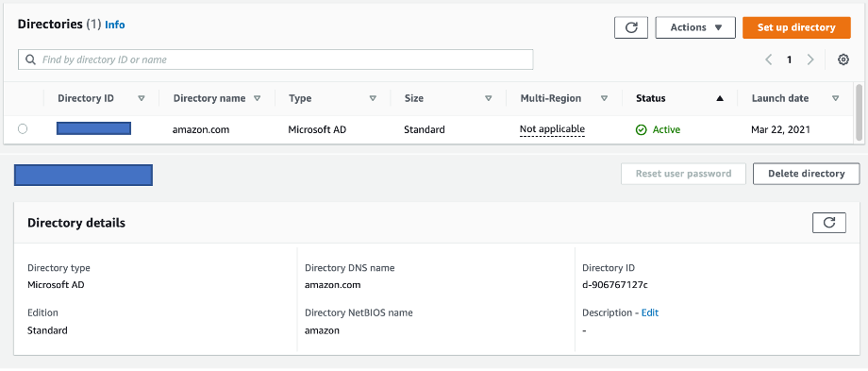This screenshot has width=868, height=371.
Task: Click the Mar 22, 2021 launch date
Action: point(780,130)
